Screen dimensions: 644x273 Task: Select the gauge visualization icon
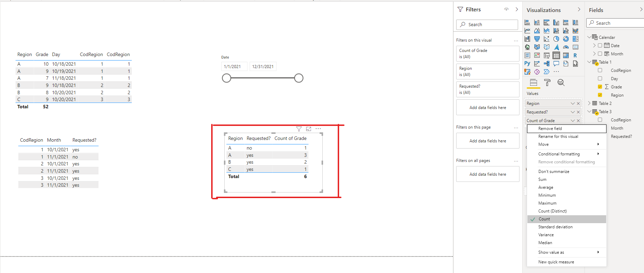pos(566,47)
